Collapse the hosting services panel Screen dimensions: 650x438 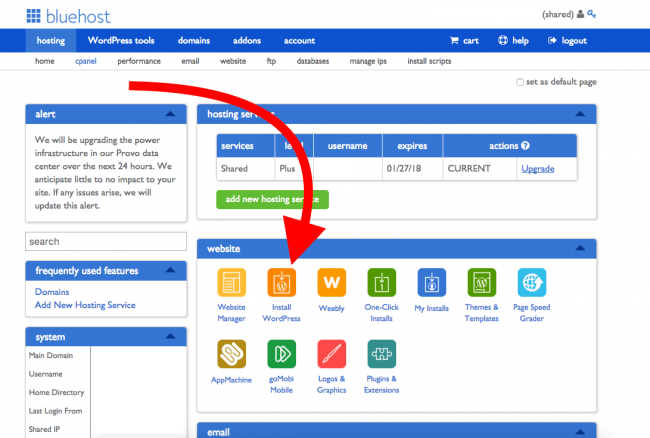[580, 114]
